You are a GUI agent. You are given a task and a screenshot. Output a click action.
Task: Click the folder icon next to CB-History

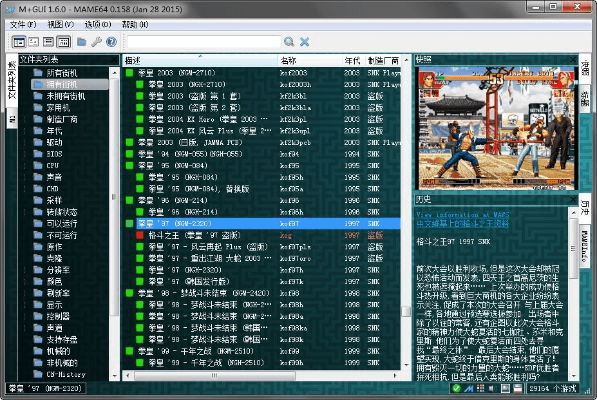tap(38, 374)
